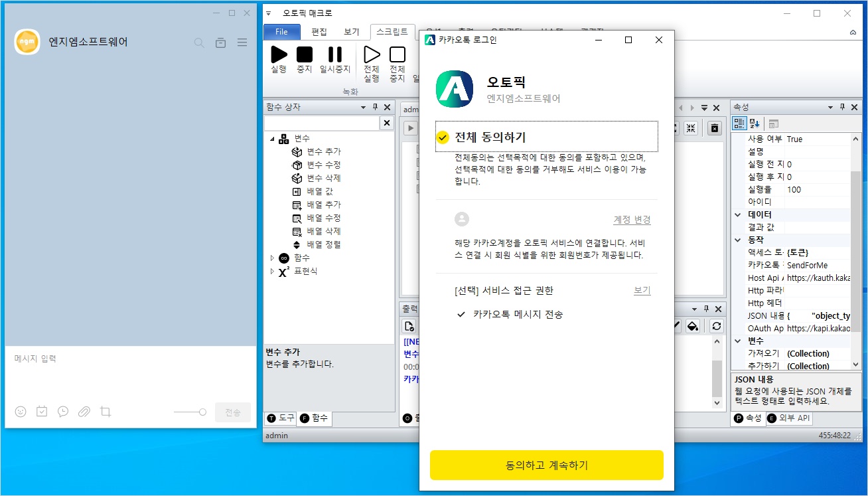This screenshot has height=496, width=868.
Task: Switch to the 함수 bottom tab
Action: [315, 418]
